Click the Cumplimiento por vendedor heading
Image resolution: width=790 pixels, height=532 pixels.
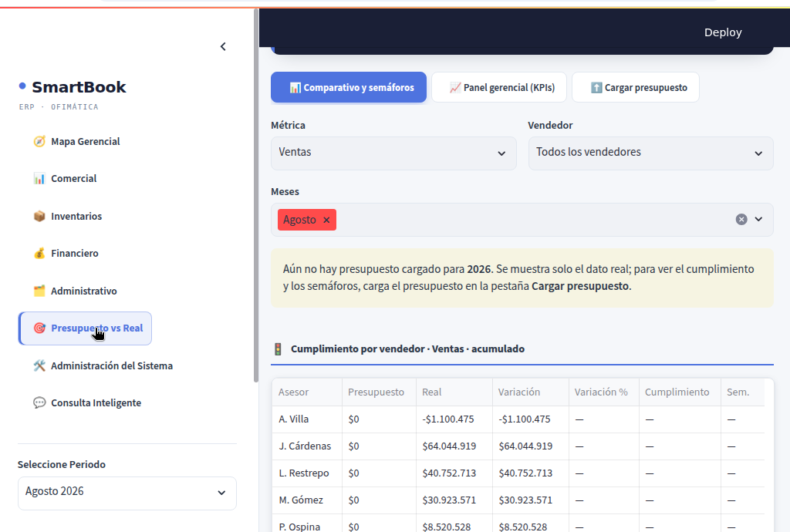(407, 348)
